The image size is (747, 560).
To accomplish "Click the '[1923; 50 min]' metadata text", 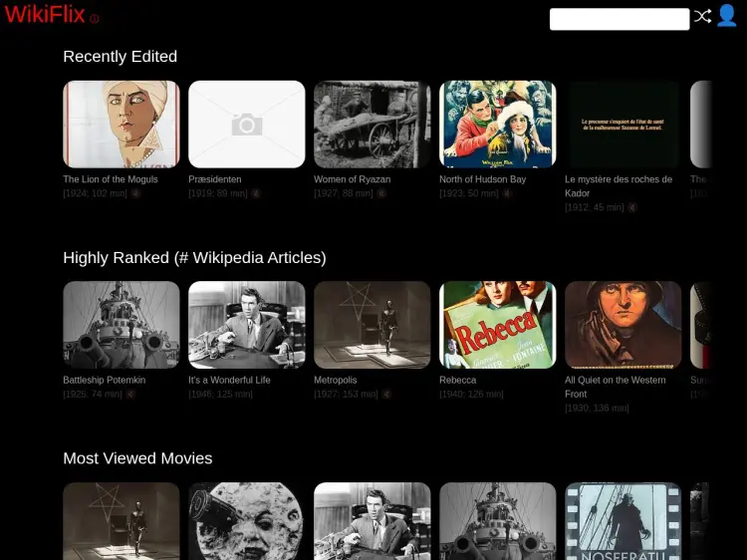I will (x=469, y=193).
